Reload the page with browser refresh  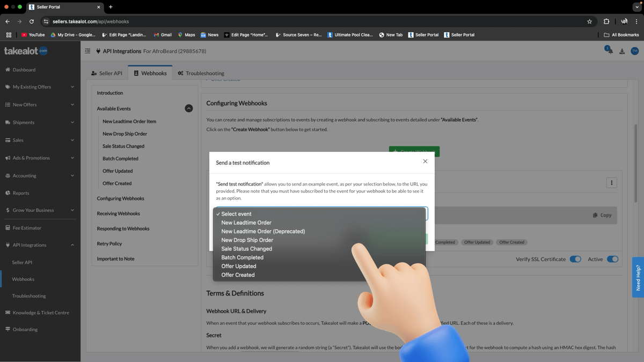[32, 21]
